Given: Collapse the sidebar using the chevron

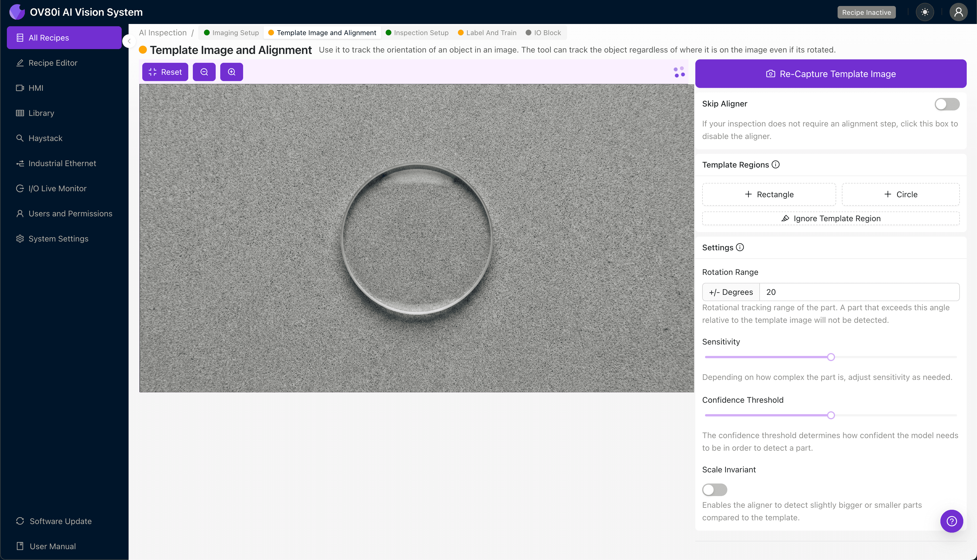Looking at the screenshot, I should 129,41.
